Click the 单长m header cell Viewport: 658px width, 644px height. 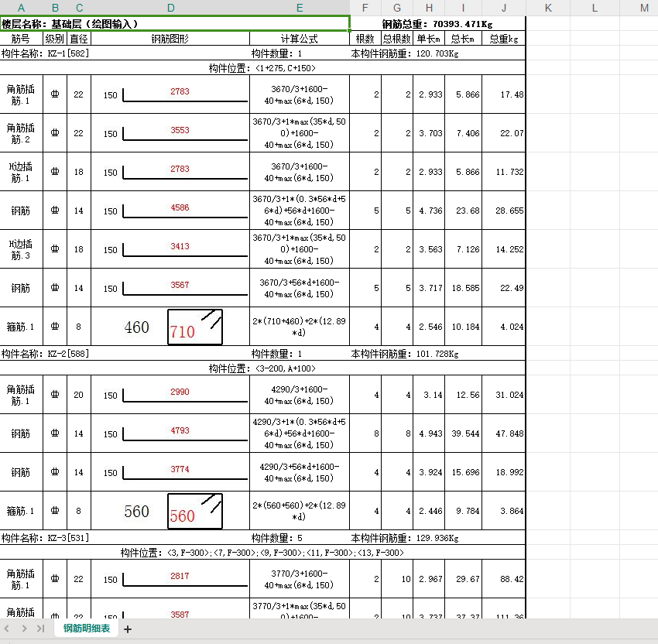click(429, 39)
